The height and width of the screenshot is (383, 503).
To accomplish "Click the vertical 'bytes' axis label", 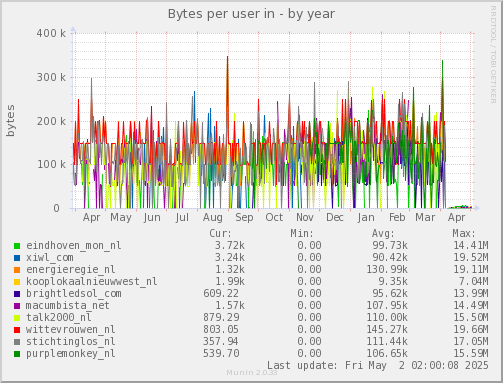I will [11, 121].
